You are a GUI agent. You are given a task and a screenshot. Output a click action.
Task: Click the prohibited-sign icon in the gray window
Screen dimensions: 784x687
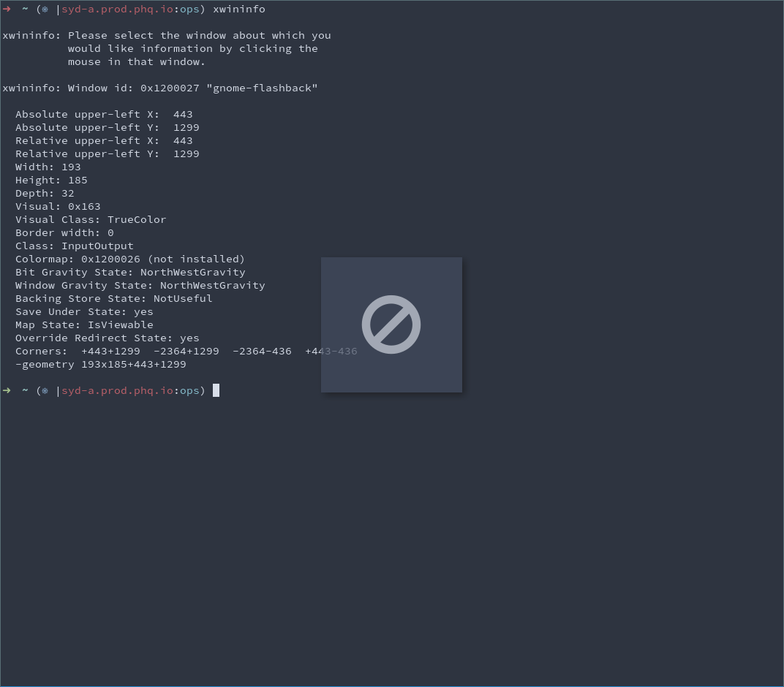[391, 324]
